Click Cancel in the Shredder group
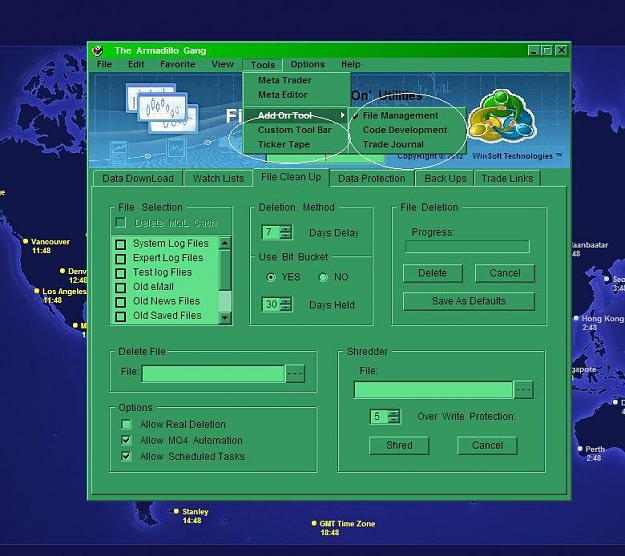This screenshot has height=556, width=625. (x=487, y=445)
